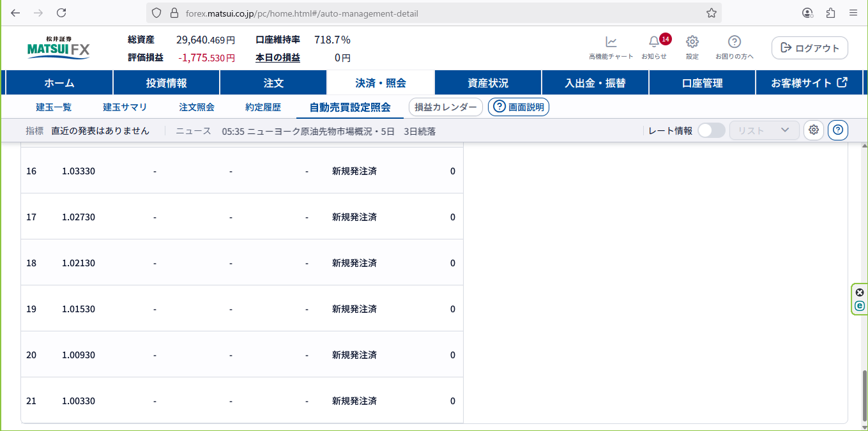Open the 投資情報 main menu tab
The image size is (868, 431).
[167, 82]
